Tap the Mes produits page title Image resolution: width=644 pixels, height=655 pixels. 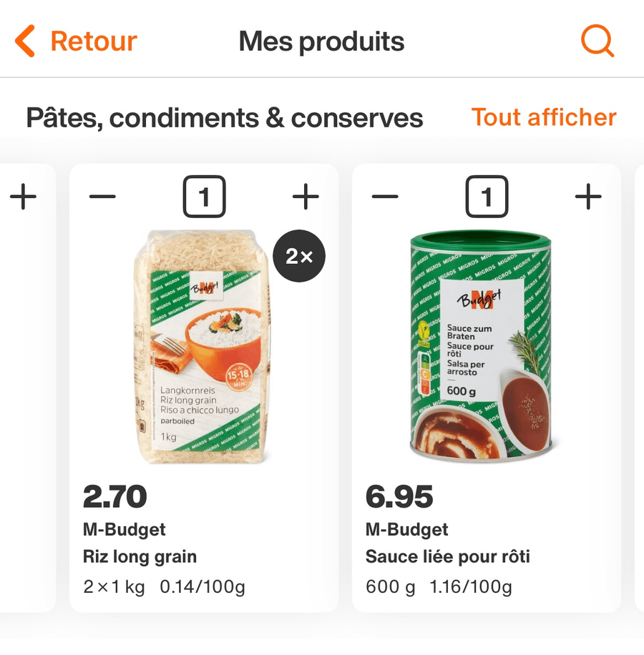pos(321,41)
